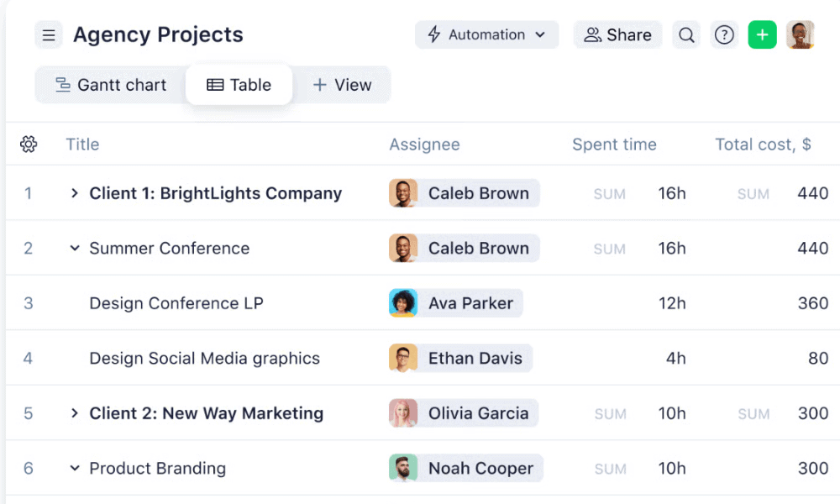Click the user profile avatar
This screenshot has width=840, height=504.
(x=801, y=35)
